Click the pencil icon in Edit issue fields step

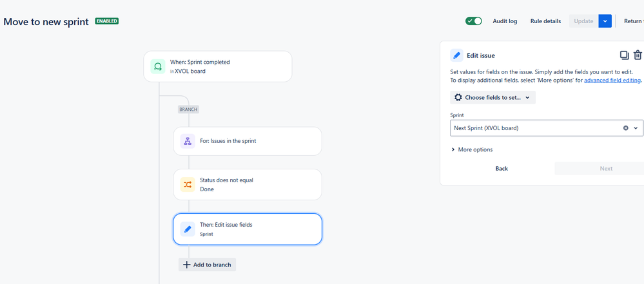pyautogui.click(x=188, y=229)
